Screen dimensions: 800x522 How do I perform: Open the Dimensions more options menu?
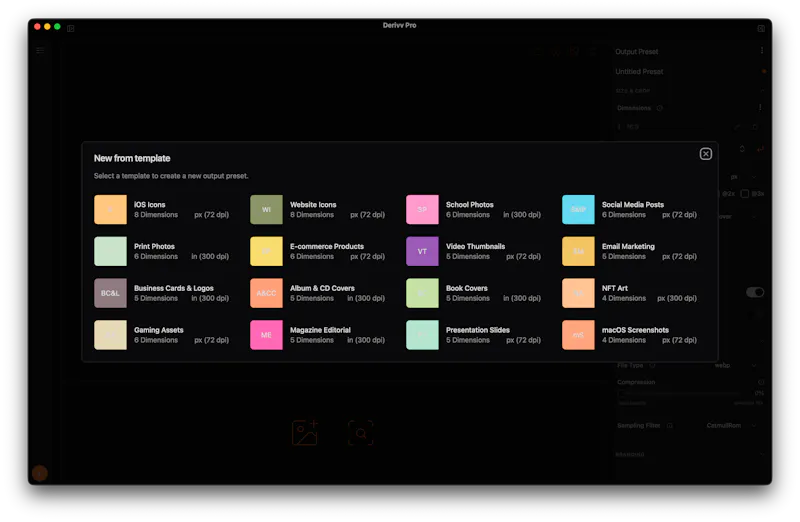pos(760,108)
